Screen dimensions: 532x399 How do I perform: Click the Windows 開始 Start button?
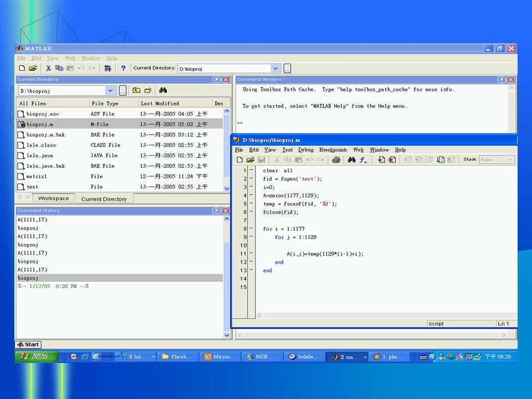37,356
